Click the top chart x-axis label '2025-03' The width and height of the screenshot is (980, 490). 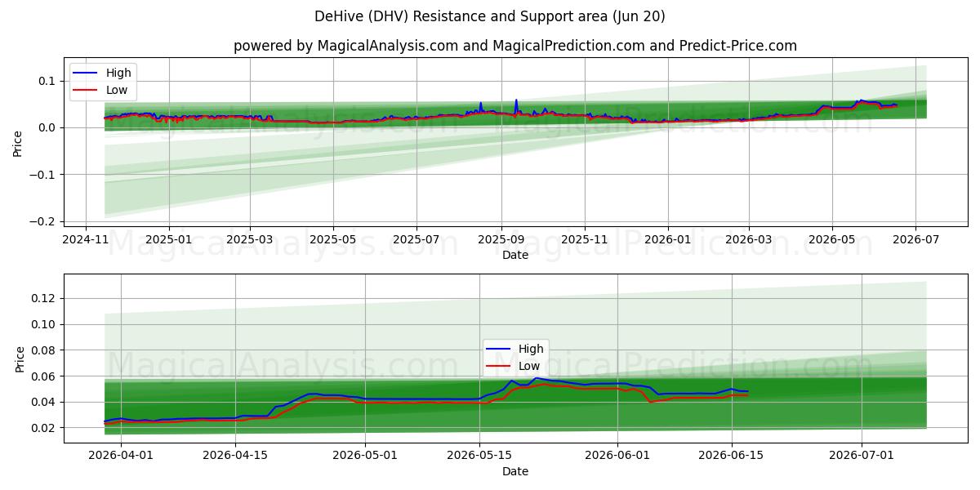tap(249, 241)
